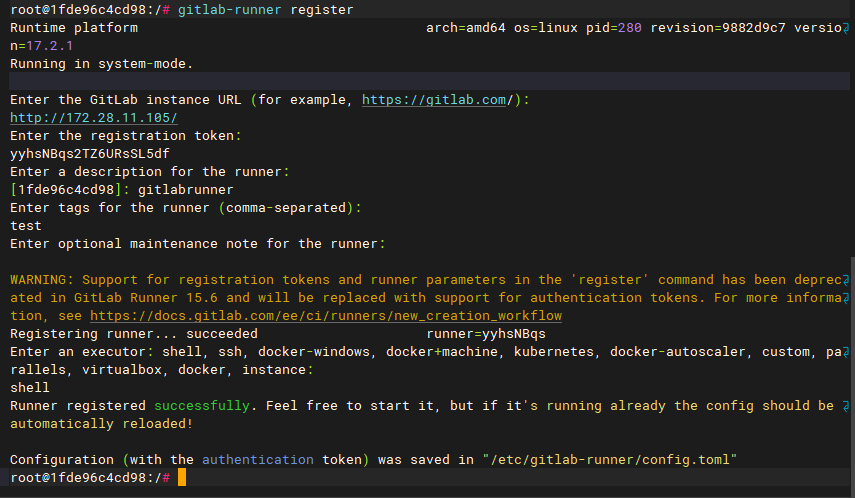Image resolution: width=855 pixels, height=498 pixels.
Task: Click the terminal cursor at last prompt
Action: coord(182,477)
